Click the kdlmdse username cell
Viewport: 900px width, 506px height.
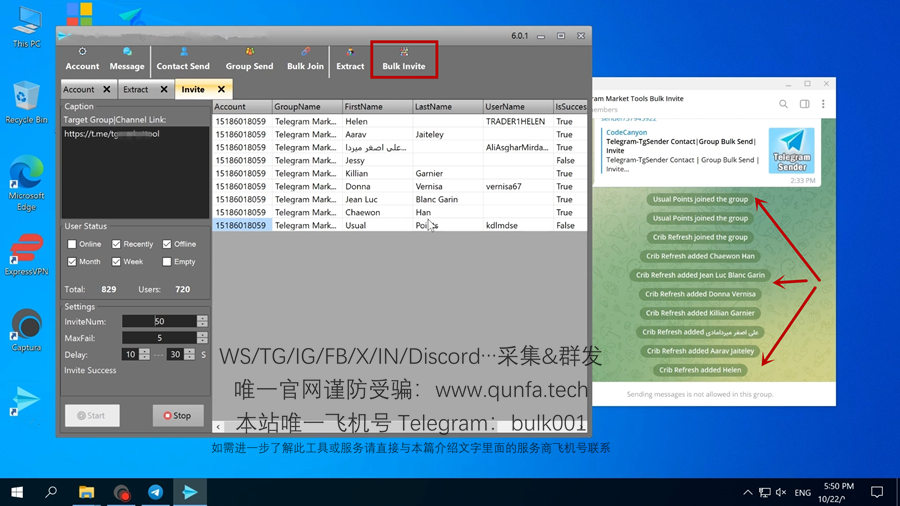(x=518, y=225)
